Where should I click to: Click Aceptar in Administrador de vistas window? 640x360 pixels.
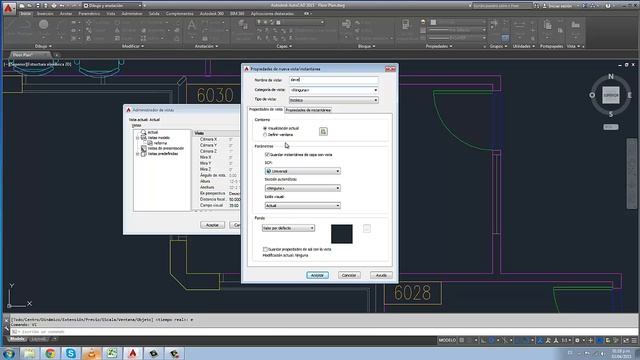212,225
